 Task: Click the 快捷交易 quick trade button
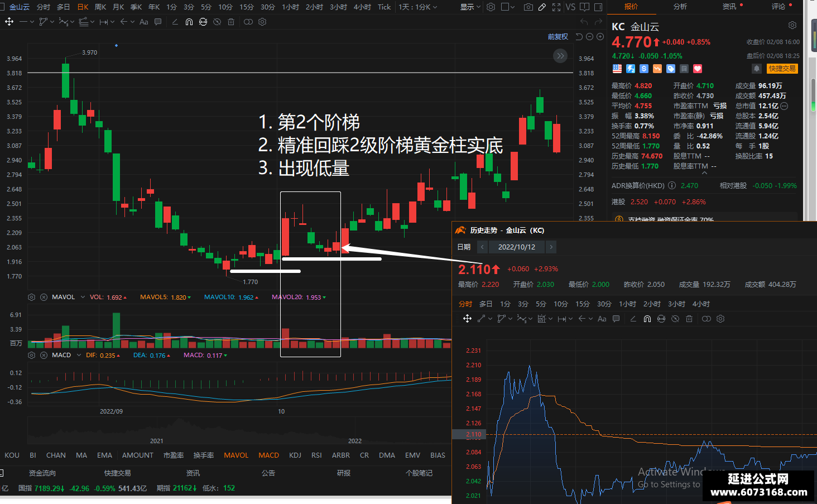pos(782,69)
